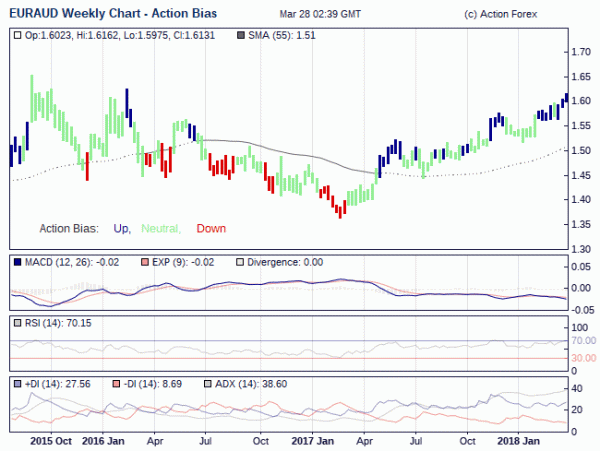
Task: Click the 'Divergence: 0.00' label
Action: click(285, 262)
